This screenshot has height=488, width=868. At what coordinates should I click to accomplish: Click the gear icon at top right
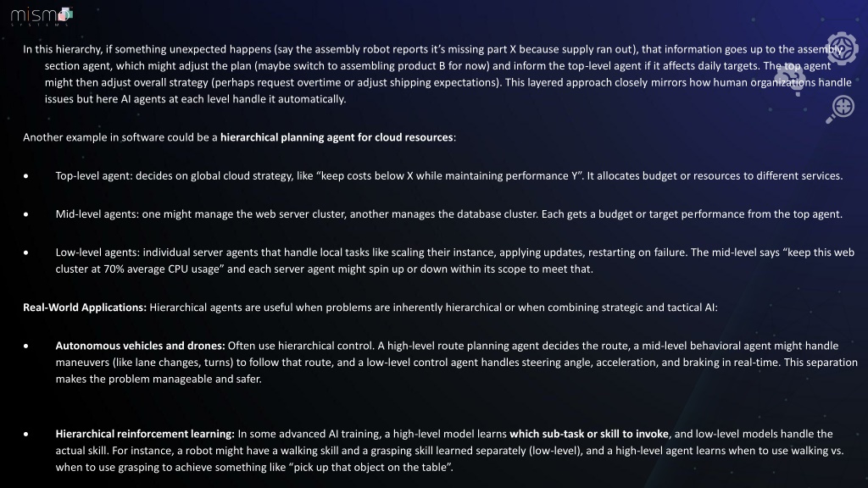[x=842, y=48]
